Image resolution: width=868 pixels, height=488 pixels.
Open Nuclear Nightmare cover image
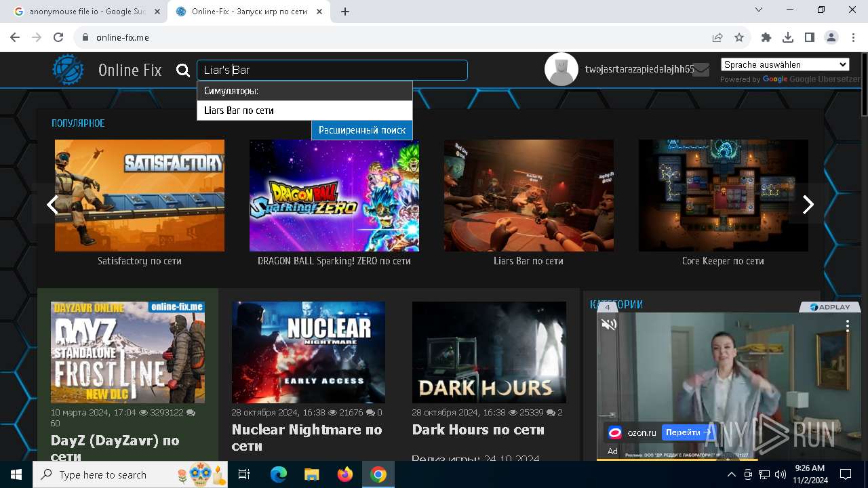309,352
